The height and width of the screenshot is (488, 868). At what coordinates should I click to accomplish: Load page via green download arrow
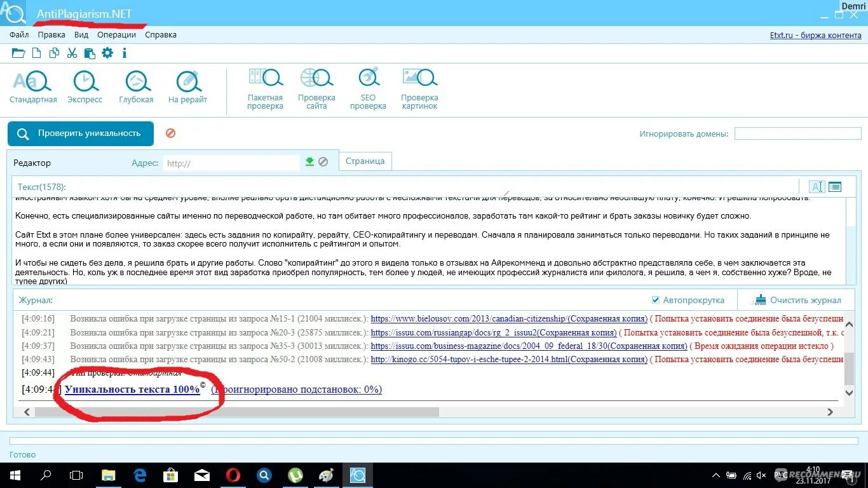point(309,162)
